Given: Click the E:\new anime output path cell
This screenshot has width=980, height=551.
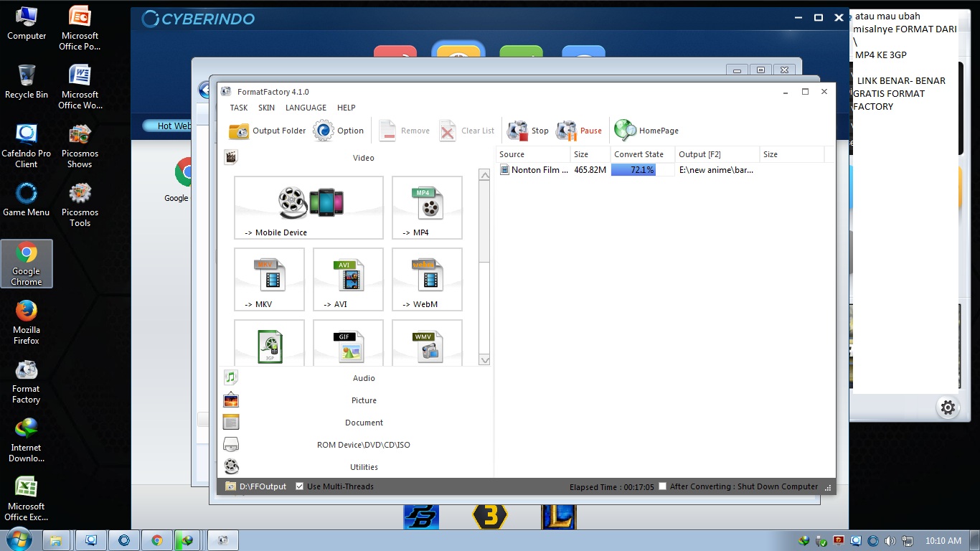Looking at the screenshot, I should 716,170.
